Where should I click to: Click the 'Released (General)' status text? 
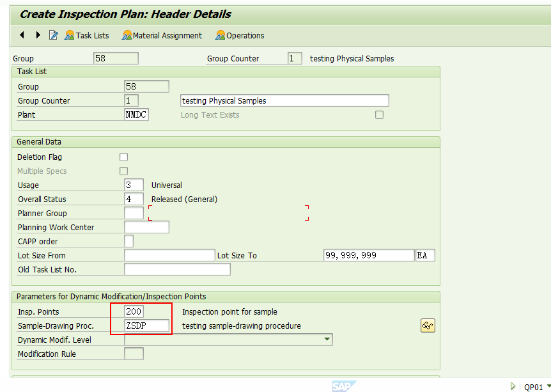coord(184,200)
